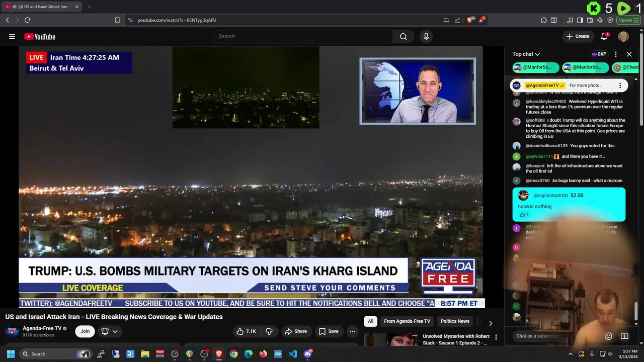Open more actions (three dots) under video
The width and height of the screenshot is (644, 362).
[352, 331]
